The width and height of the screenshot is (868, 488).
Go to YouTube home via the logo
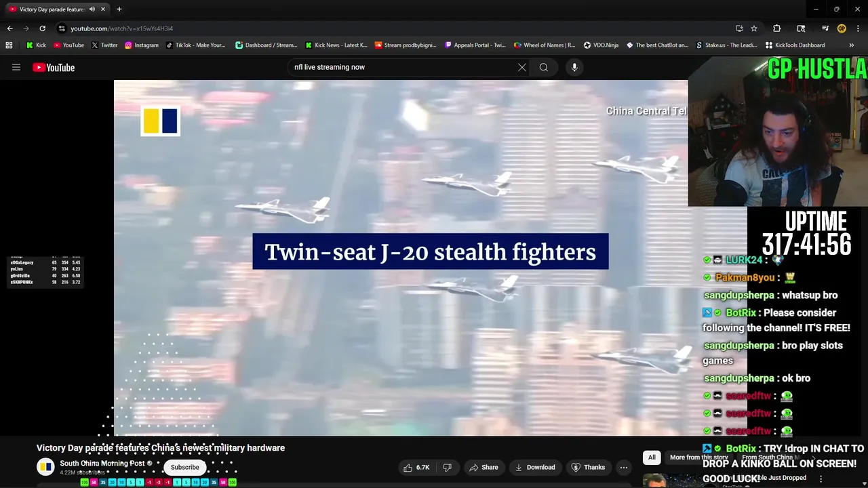[x=54, y=67]
